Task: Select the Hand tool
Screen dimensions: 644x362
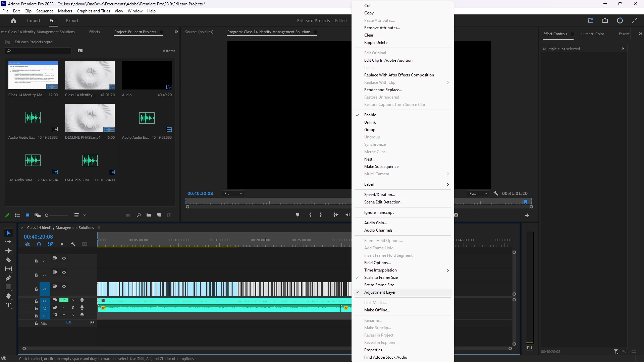Action: pyautogui.click(x=8, y=296)
